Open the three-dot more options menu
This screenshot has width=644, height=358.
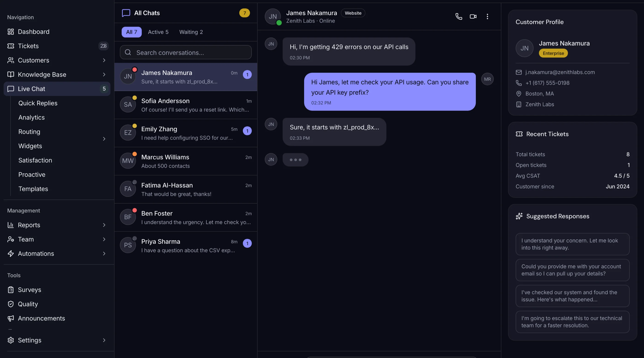[487, 17]
